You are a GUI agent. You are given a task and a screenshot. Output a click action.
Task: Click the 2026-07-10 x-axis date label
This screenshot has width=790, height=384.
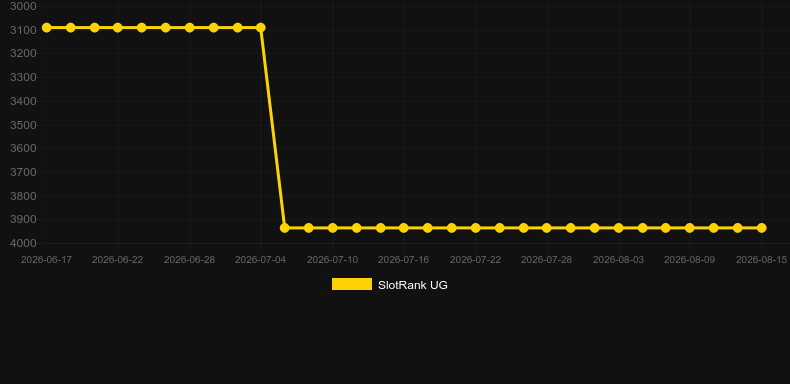click(x=333, y=260)
